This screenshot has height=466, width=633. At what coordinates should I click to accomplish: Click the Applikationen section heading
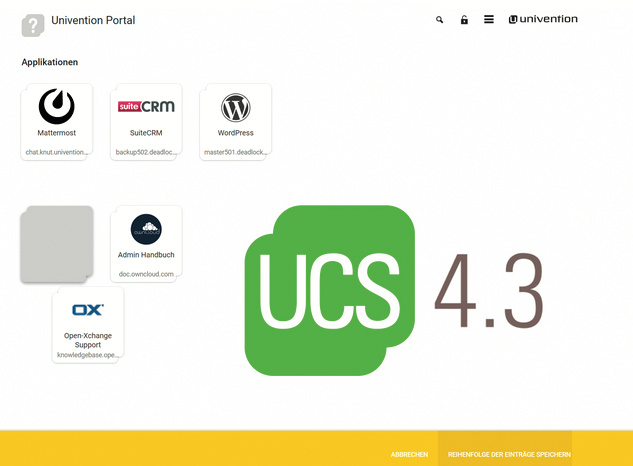coord(50,62)
